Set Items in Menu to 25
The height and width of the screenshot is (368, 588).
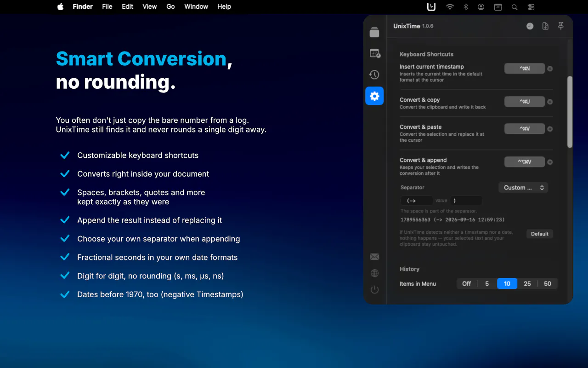click(527, 283)
